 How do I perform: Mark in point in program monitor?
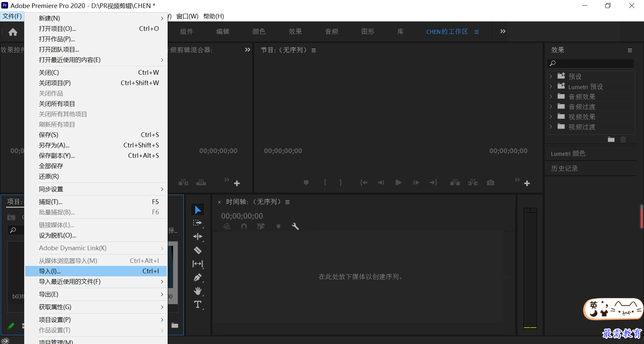click(x=325, y=183)
